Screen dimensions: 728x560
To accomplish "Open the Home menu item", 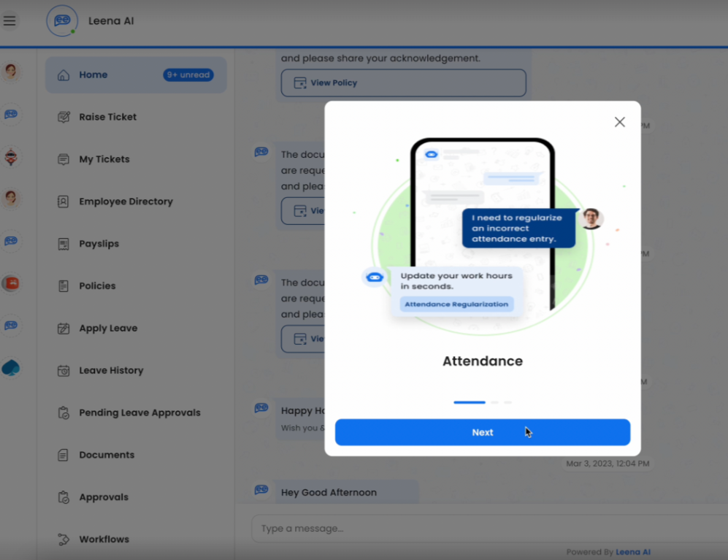I will tap(136, 74).
